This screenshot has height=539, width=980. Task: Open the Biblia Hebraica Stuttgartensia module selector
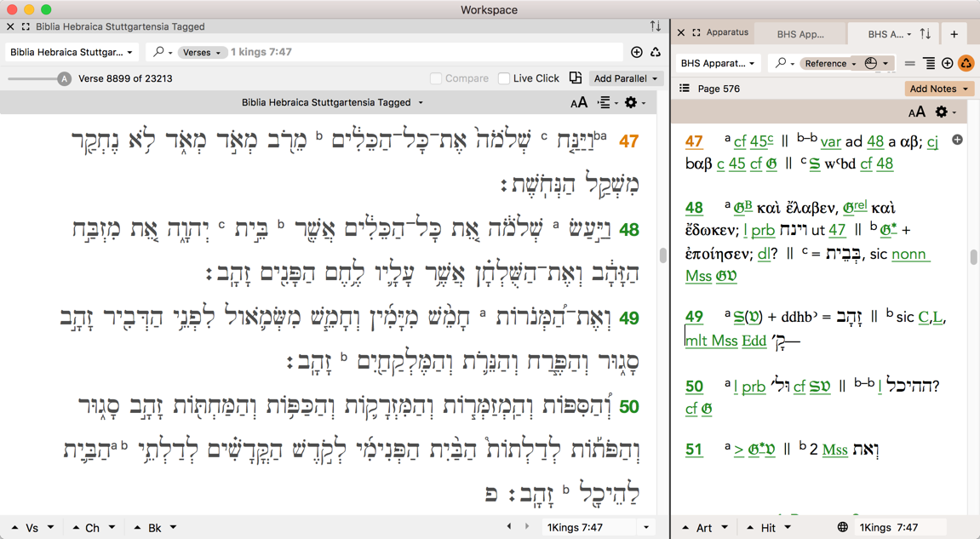[72, 52]
